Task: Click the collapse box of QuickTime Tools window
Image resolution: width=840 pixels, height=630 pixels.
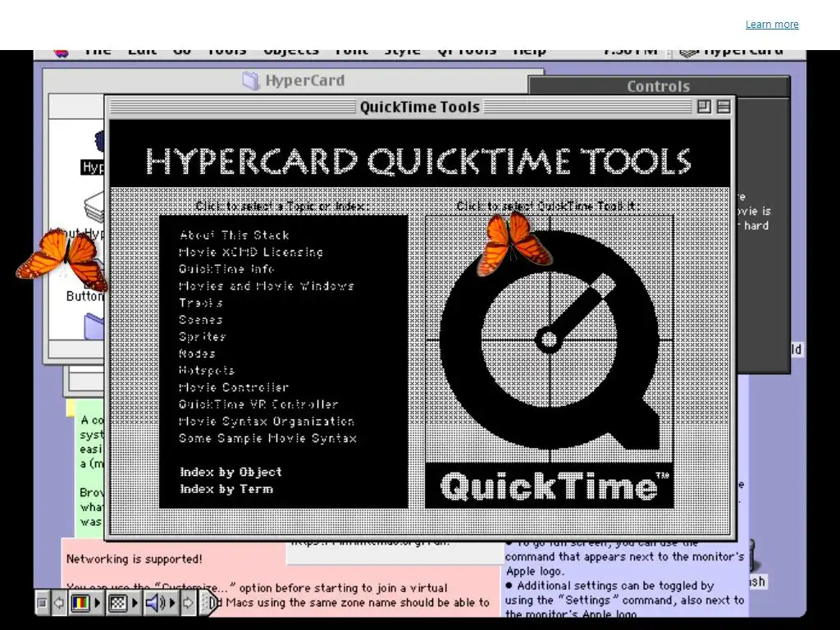Action: [724, 107]
